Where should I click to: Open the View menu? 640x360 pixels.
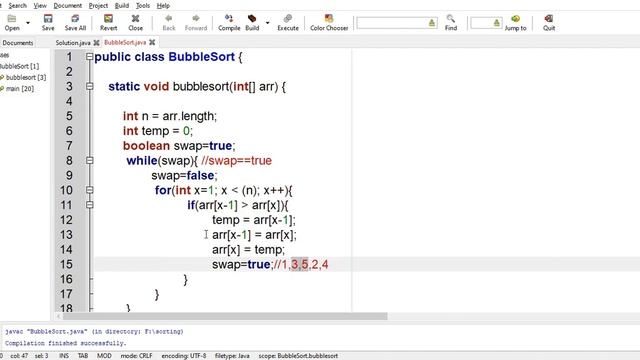tap(40, 6)
